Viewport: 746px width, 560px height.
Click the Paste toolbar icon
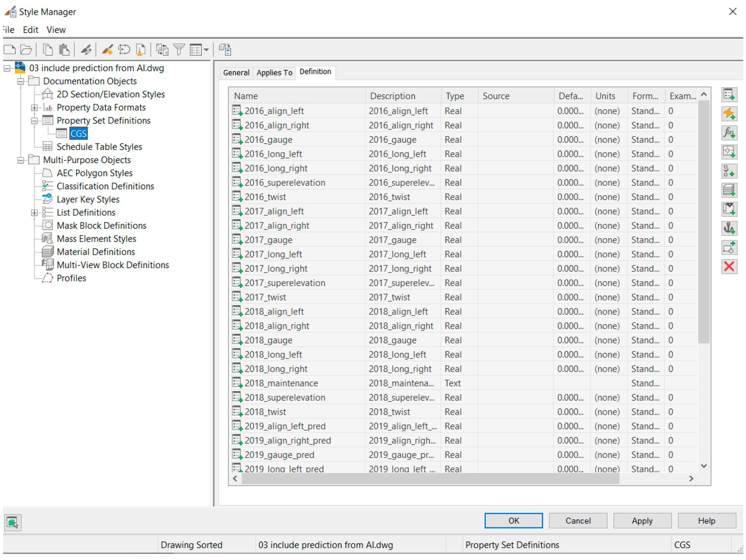(64, 50)
